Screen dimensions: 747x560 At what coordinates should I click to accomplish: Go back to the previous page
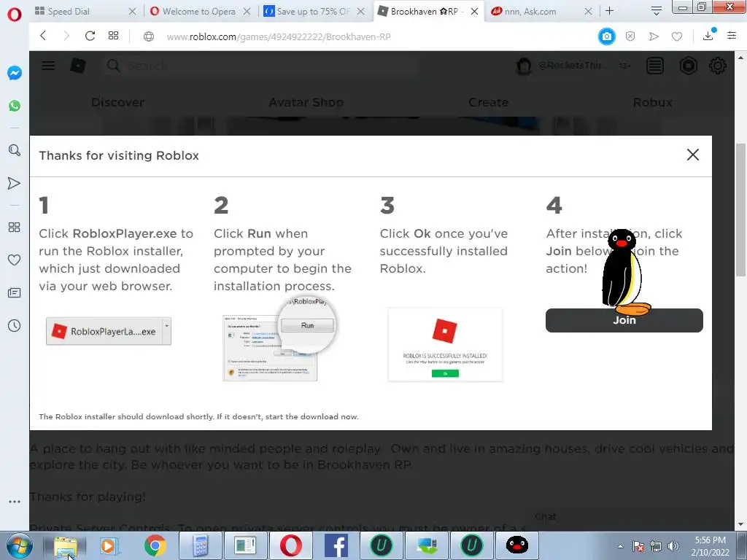pos(43,36)
